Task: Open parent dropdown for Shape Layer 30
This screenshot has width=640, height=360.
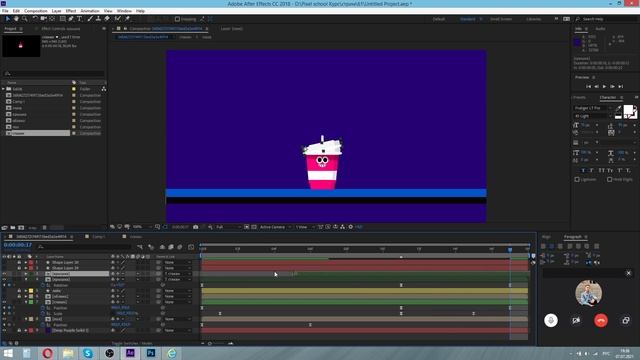Action: point(177,262)
